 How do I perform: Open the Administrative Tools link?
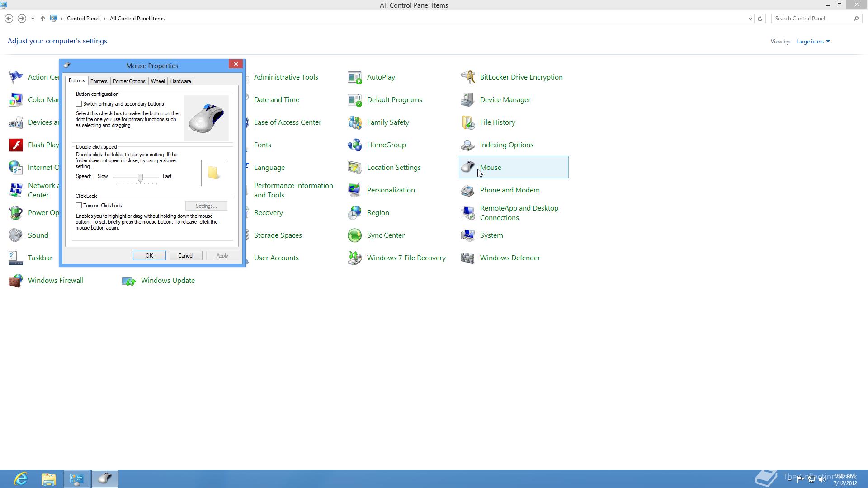click(286, 77)
